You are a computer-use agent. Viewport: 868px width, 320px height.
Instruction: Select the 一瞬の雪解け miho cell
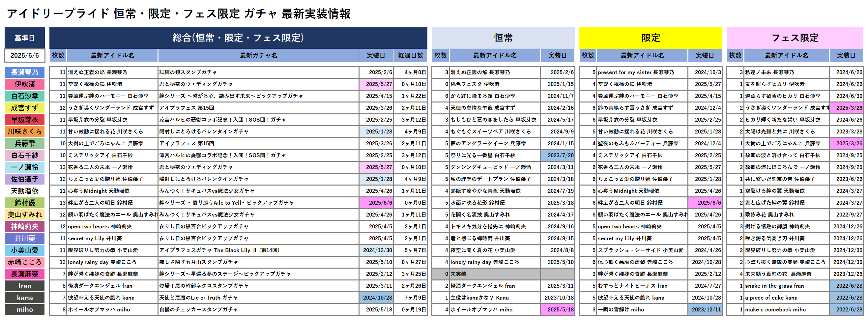tap(642, 309)
